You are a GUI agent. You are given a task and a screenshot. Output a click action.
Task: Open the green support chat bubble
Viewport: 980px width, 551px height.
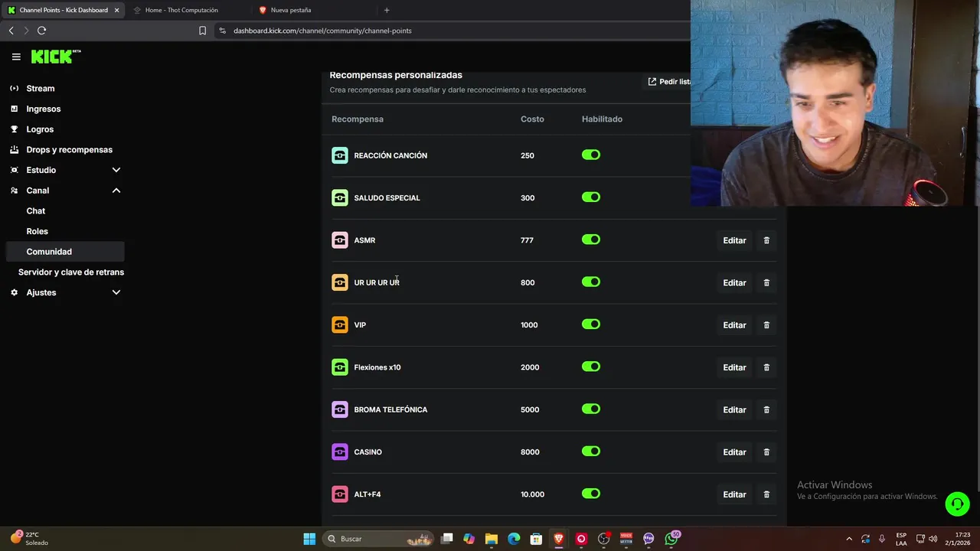[957, 504]
